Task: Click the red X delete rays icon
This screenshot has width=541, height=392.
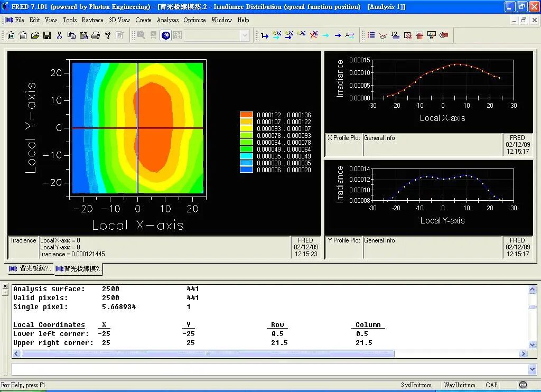Action: pos(313,35)
